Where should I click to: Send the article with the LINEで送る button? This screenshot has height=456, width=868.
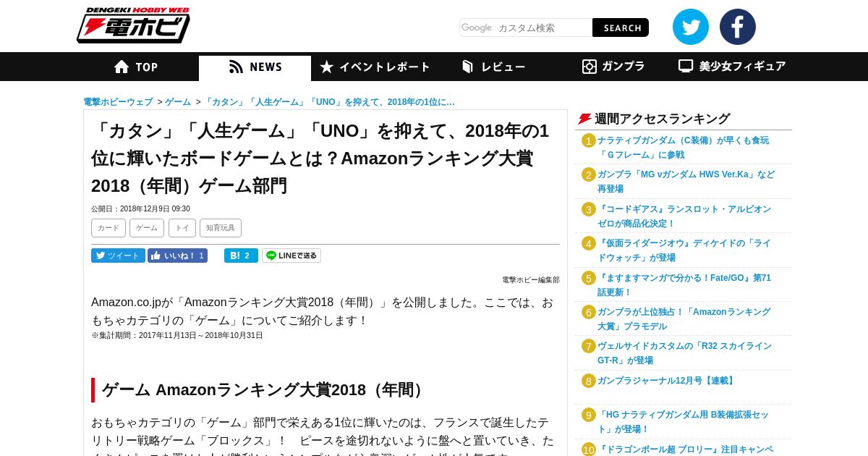tap(292, 256)
